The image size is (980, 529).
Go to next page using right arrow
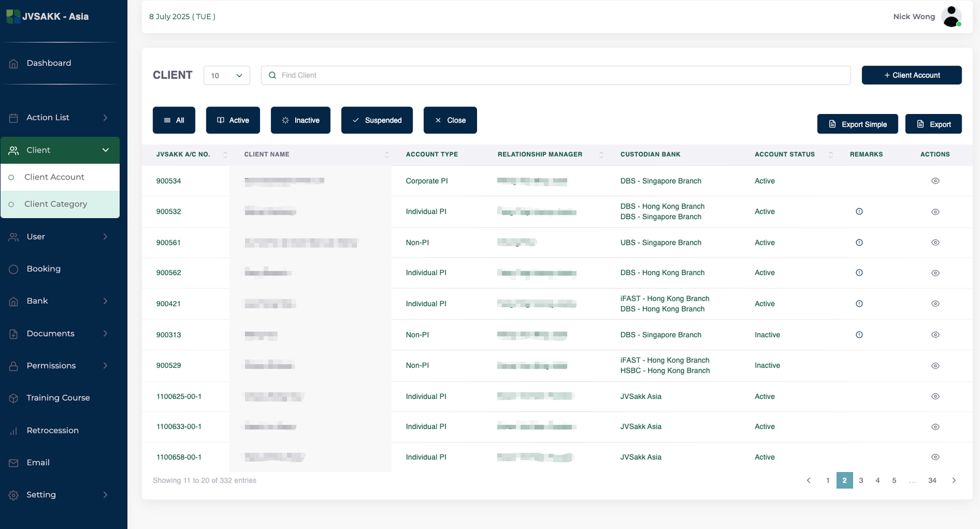pyautogui.click(x=954, y=481)
